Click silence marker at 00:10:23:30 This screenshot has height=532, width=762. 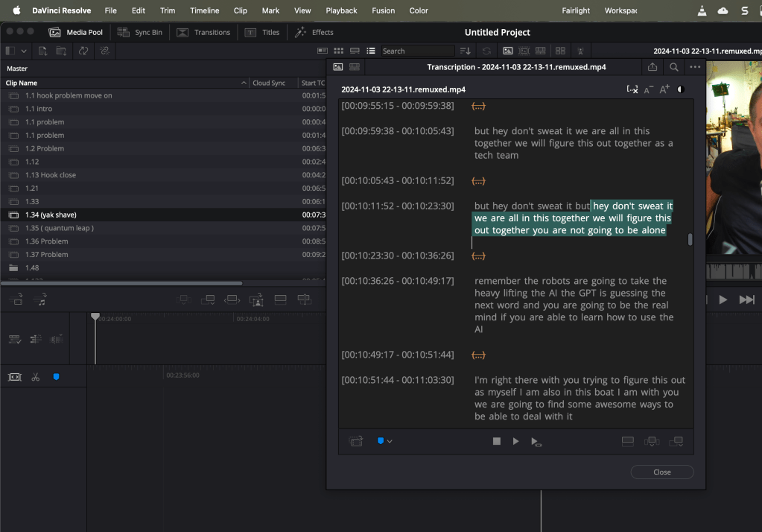click(x=478, y=256)
